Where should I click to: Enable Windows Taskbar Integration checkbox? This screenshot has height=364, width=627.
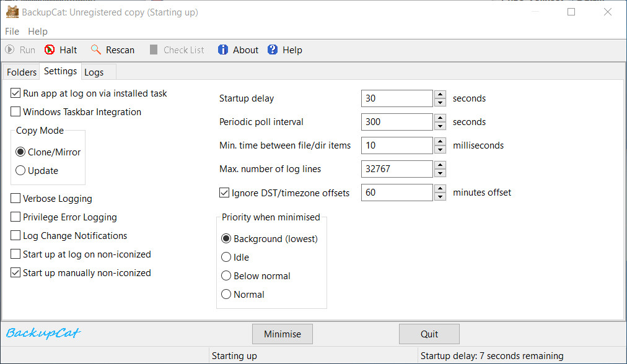[x=15, y=111]
